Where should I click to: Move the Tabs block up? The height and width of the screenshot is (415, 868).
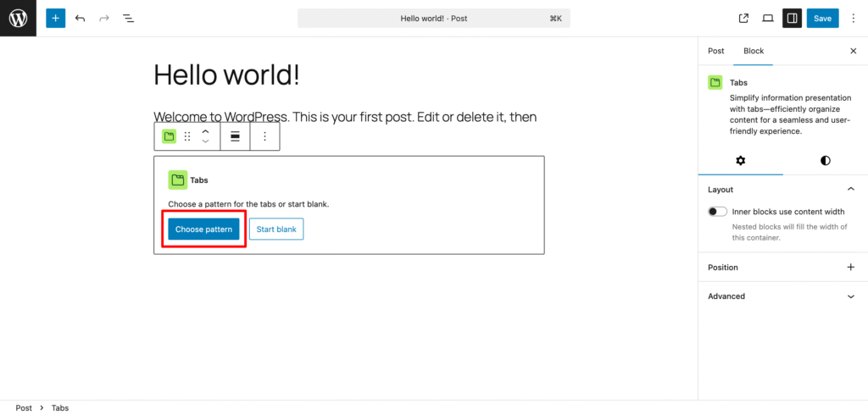pyautogui.click(x=205, y=131)
